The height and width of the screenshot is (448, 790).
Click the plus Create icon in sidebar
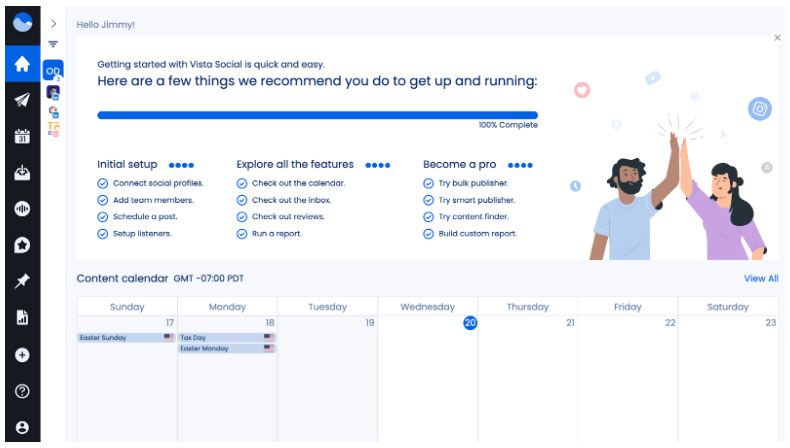22,355
